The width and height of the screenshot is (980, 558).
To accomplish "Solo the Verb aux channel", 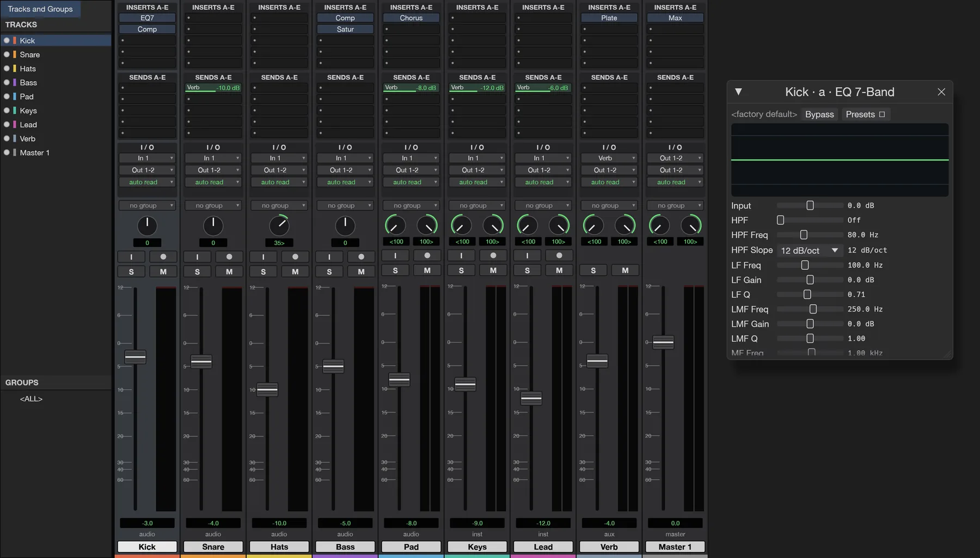I will pos(593,271).
